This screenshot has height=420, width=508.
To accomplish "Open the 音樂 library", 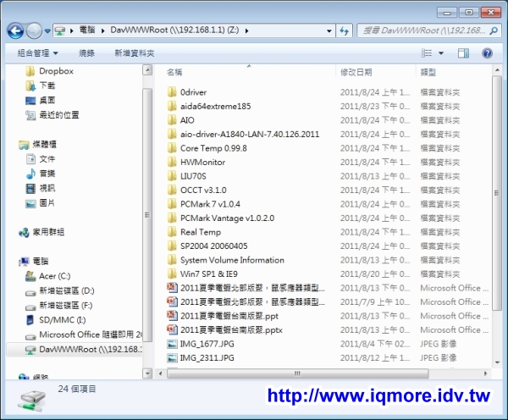I will pyautogui.click(x=47, y=174).
